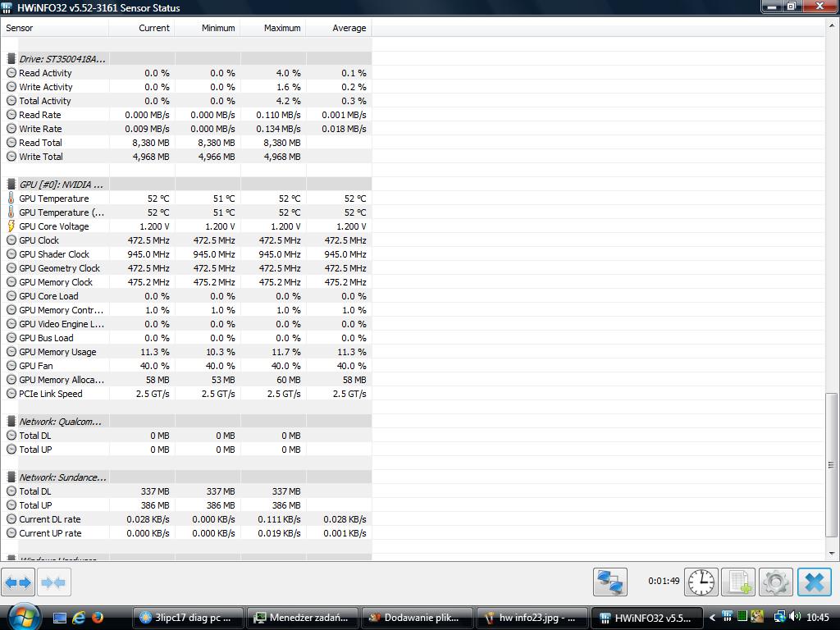Screen dimensions: 840x630
Task: Switch to the Menedżer zadań taskbar window
Action: [304, 618]
